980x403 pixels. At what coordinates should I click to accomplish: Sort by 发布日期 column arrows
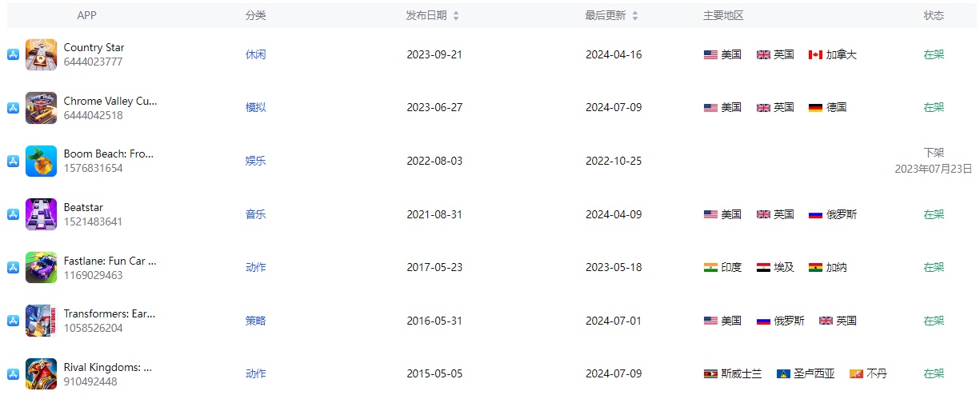456,16
